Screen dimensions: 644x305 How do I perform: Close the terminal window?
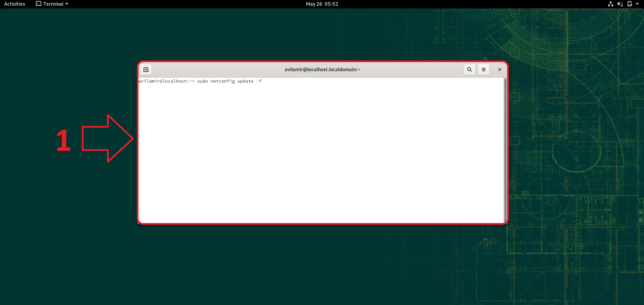499,70
